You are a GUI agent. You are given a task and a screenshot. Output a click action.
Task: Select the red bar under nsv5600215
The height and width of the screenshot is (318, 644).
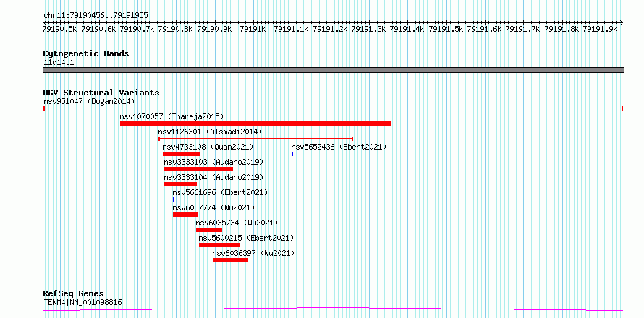point(219,245)
